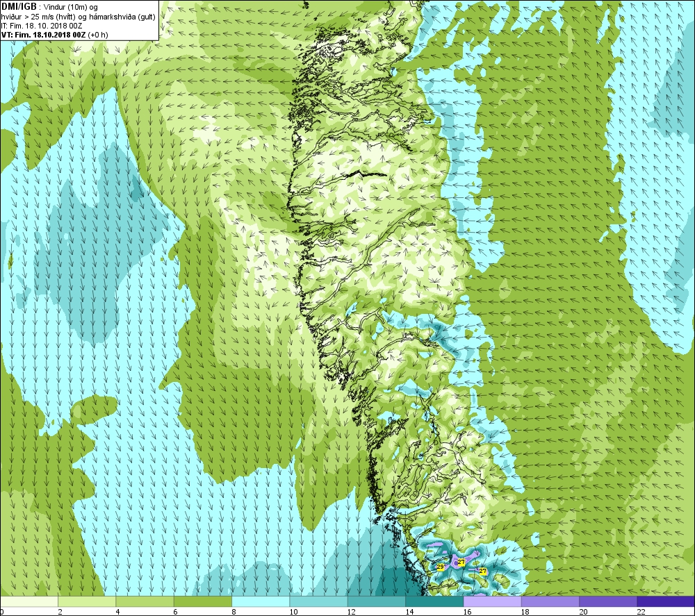Click the lavender 16–18 m/s legend swatch

[x=492, y=601]
